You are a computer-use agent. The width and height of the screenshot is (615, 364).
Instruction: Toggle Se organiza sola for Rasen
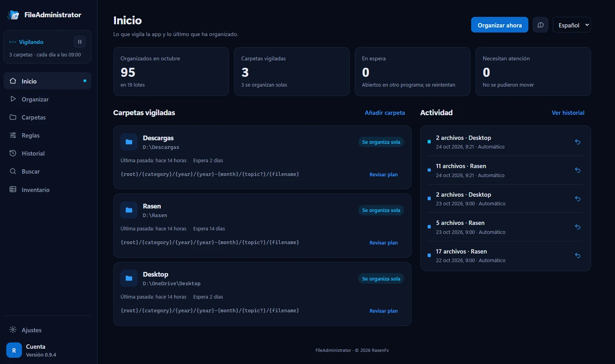381,210
